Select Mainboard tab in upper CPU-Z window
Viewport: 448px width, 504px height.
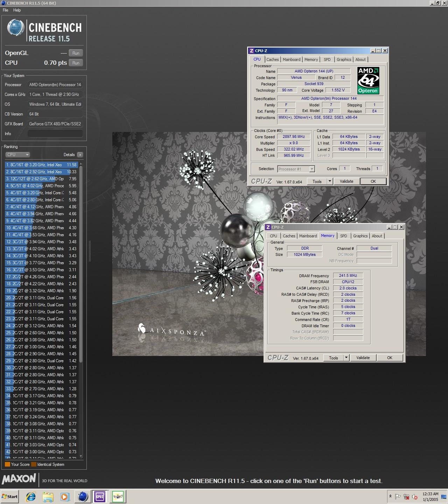[x=292, y=59]
